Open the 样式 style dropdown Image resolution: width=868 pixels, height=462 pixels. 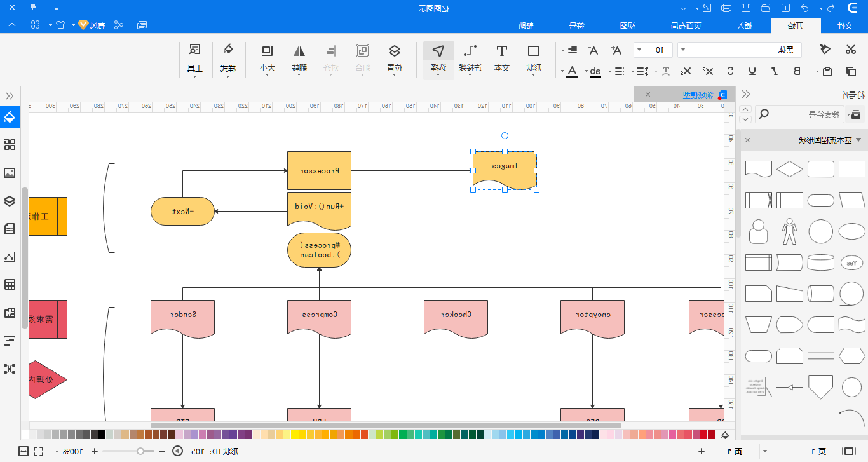tap(228, 59)
